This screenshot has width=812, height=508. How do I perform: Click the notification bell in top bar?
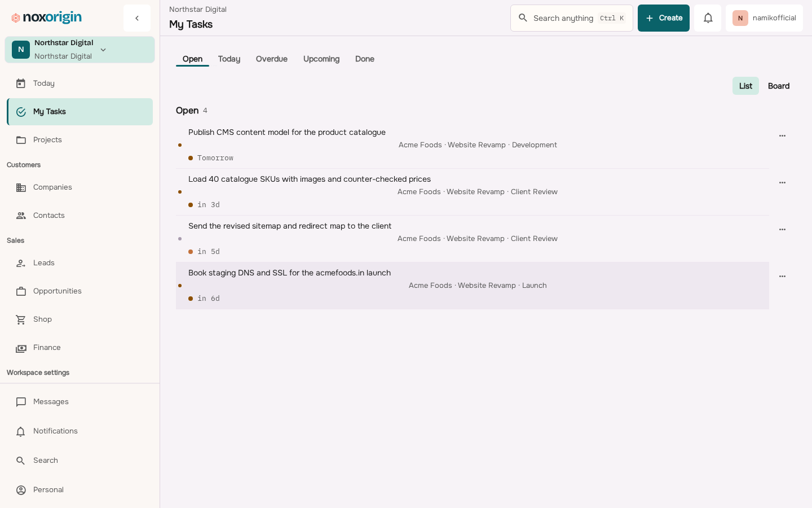tap(708, 18)
